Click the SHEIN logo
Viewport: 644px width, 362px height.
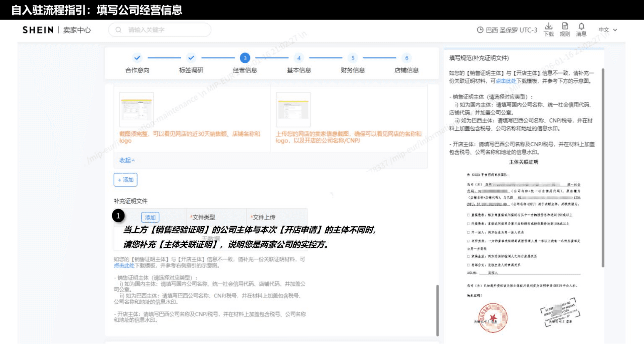pyautogui.click(x=38, y=30)
